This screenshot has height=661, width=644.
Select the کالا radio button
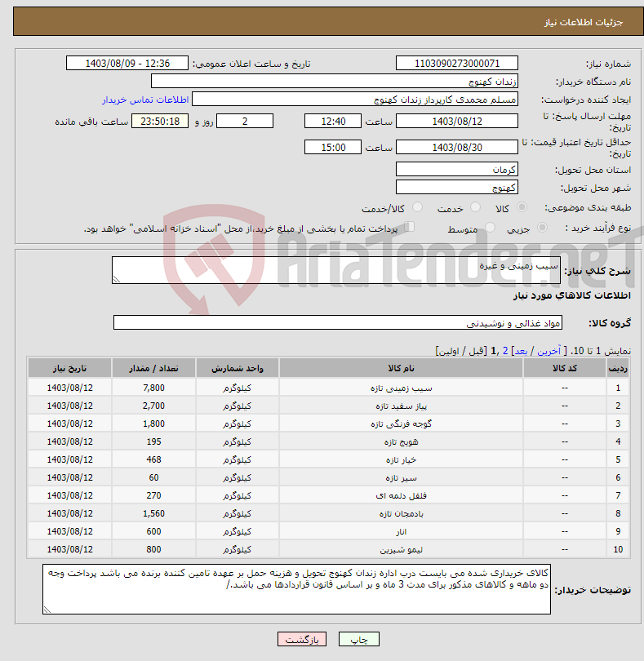pos(522,207)
